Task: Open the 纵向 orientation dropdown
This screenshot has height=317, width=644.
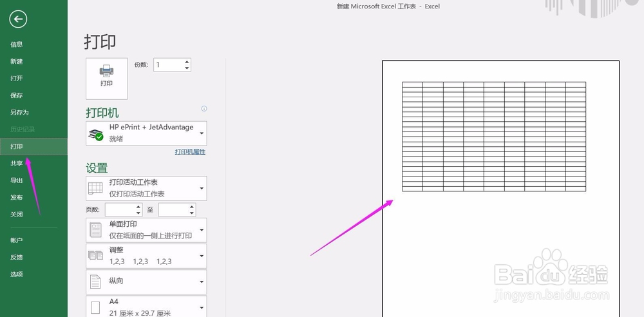Action: [x=146, y=282]
